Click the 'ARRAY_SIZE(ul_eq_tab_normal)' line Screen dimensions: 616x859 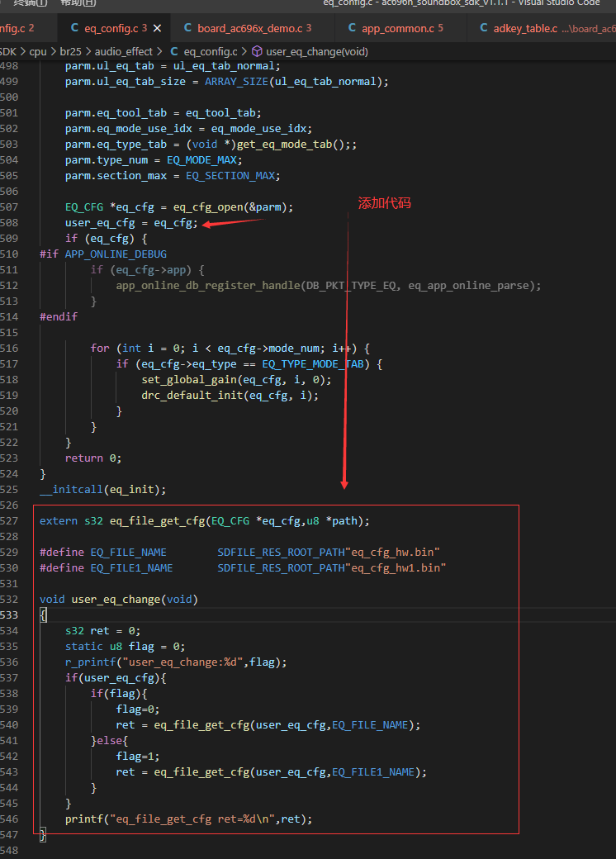pos(227,82)
